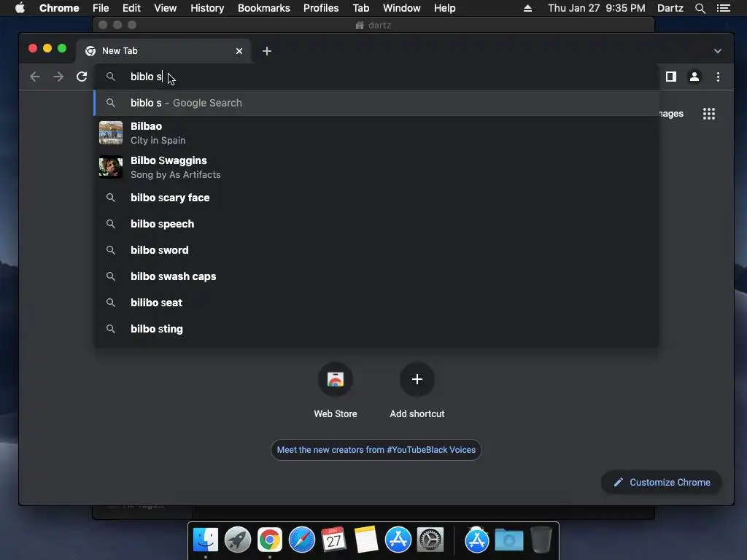747x560 pixels.
Task: Select 'bilbo sword' suggestion
Action: 376,250
